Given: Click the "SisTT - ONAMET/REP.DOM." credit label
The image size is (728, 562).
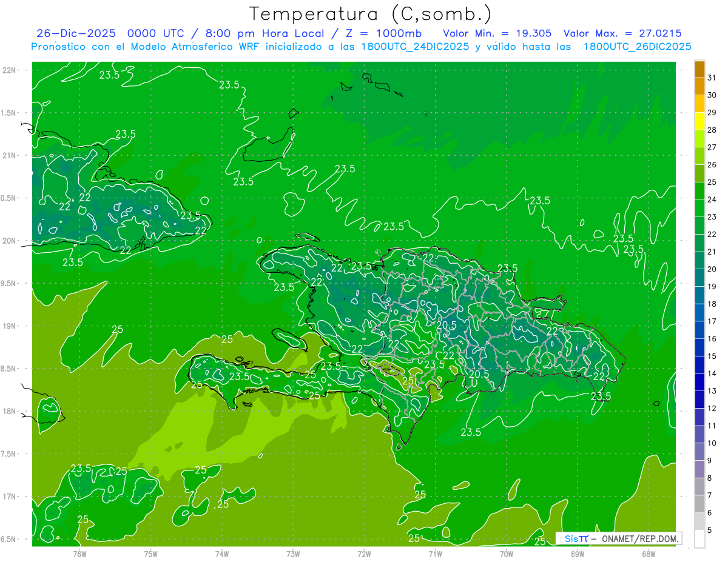Looking at the screenshot, I should [618, 538].
